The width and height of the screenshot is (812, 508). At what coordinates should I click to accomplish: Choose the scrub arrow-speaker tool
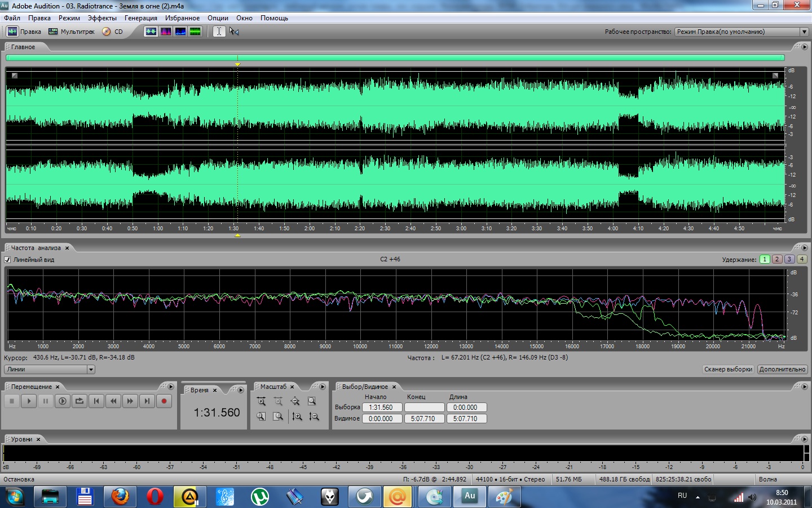234,32
